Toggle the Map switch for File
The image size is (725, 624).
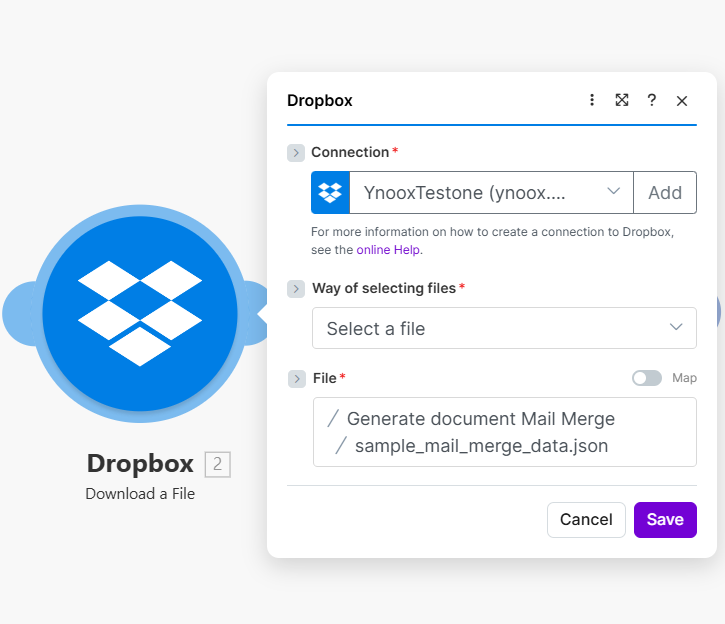(x=646, y=378)
